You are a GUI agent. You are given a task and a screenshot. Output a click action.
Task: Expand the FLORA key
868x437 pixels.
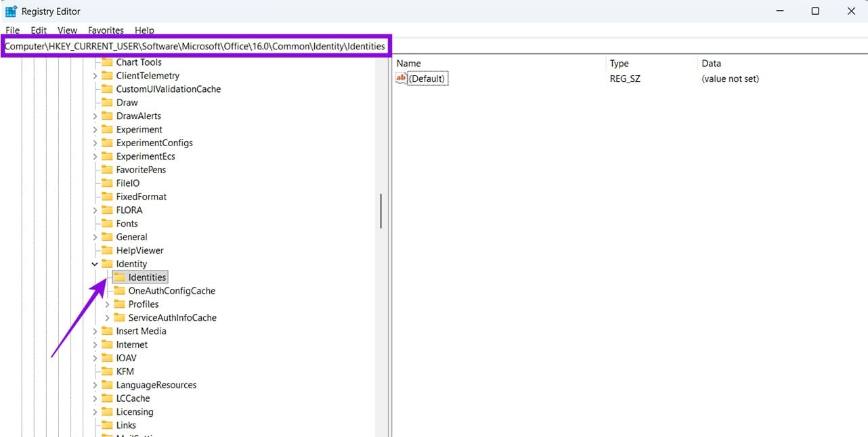(95, 210)
